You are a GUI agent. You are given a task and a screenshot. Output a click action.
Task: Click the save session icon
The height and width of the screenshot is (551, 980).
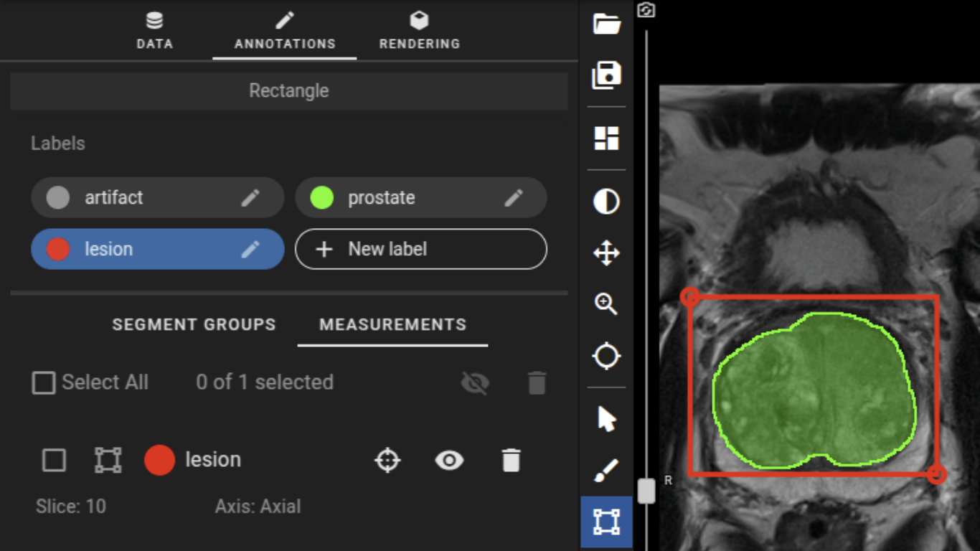coord(606,75)
